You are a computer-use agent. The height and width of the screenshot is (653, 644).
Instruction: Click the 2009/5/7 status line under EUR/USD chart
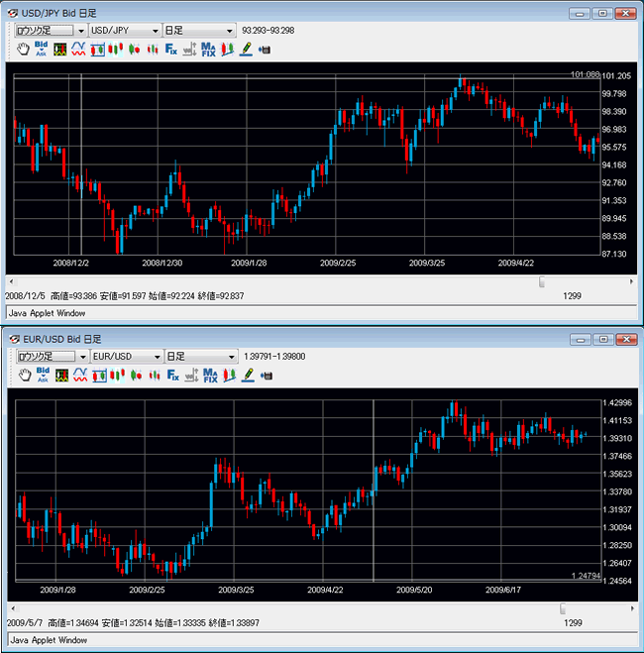133,623
